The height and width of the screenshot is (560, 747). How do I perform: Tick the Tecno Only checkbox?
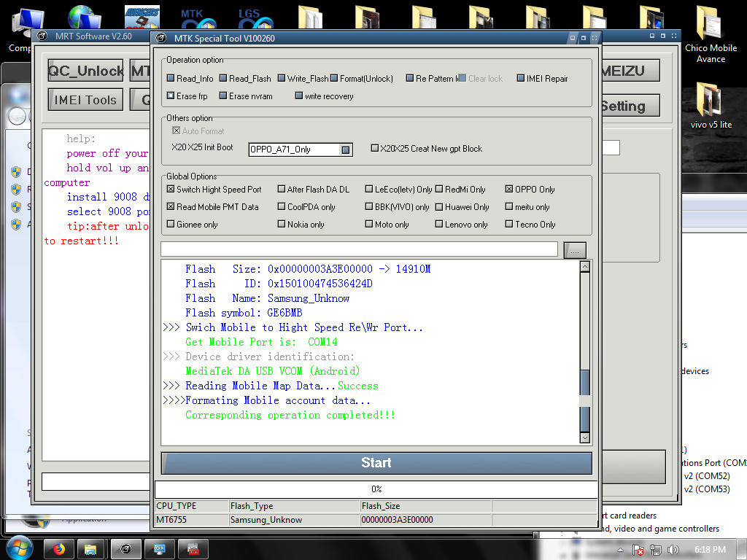(x=509, y=224)
